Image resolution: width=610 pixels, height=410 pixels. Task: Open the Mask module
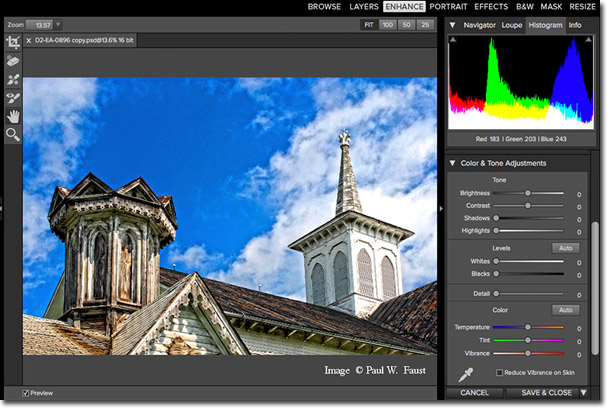click(x=551, y=7)
